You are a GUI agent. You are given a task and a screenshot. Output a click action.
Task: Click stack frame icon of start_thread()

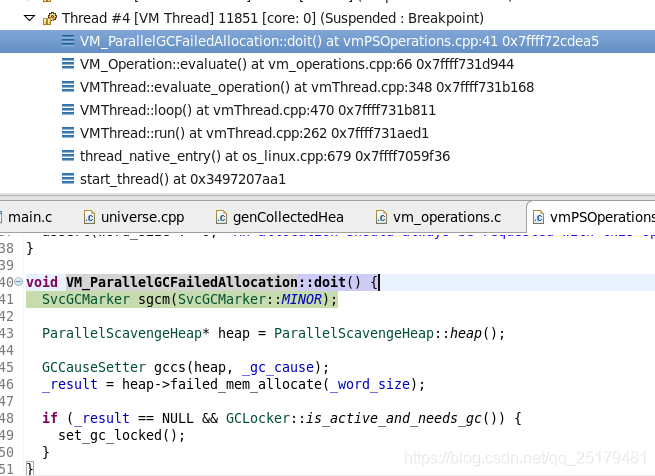(x=68, y=178)
